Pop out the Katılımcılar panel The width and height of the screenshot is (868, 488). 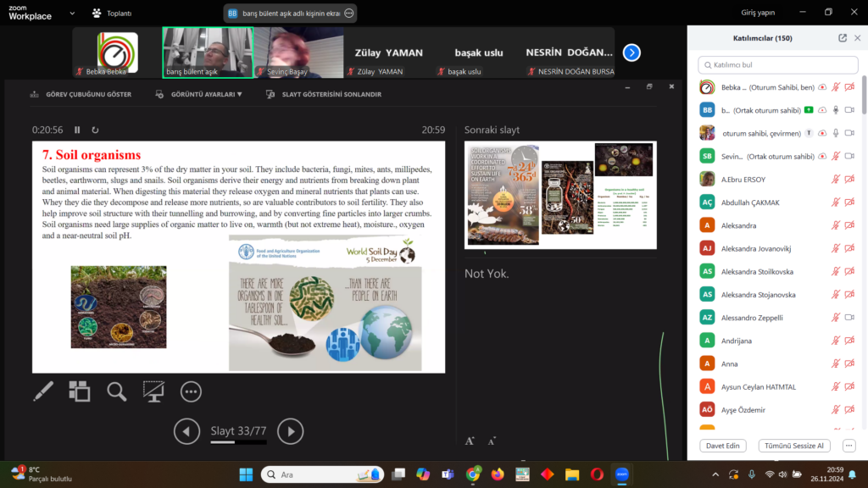[842, 38]
